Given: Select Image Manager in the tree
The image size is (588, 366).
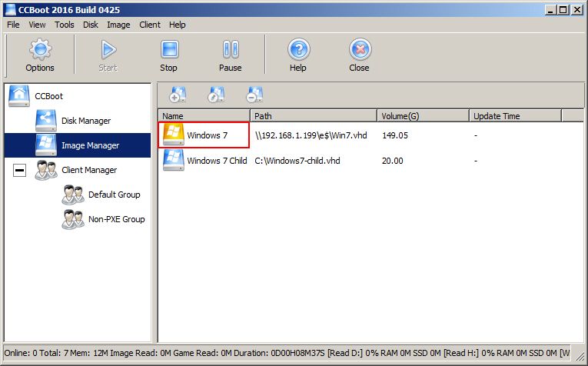Looking at the screenshot, I should (x=90, y=145).
